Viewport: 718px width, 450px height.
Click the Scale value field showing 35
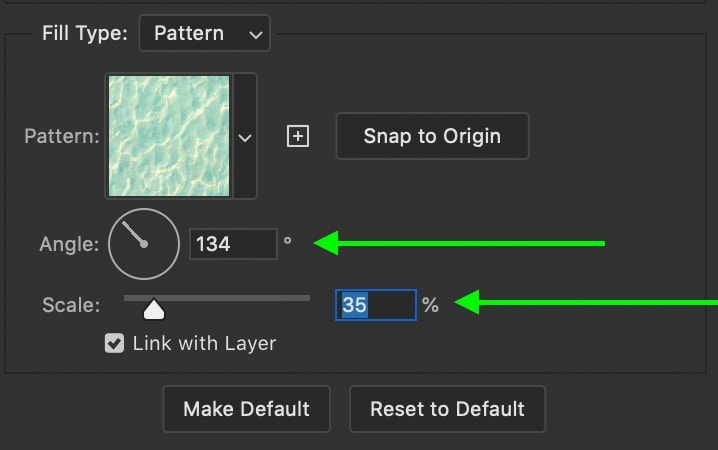(376, 305)
